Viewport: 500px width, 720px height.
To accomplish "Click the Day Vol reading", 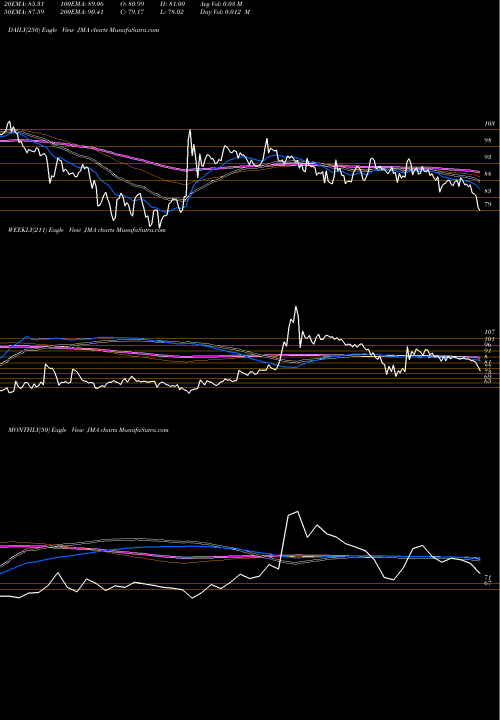I will tap(225, 12).
